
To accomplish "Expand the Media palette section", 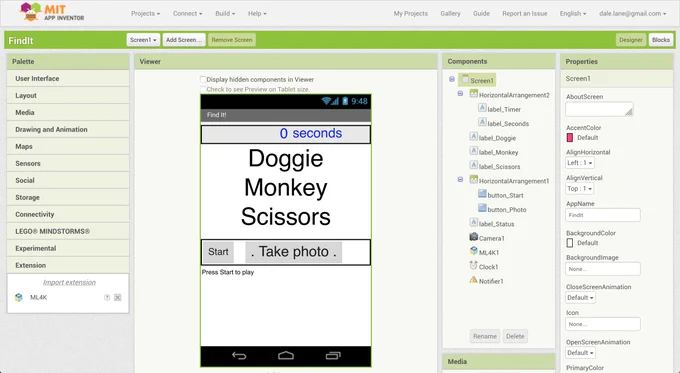I will coord(68,112).
